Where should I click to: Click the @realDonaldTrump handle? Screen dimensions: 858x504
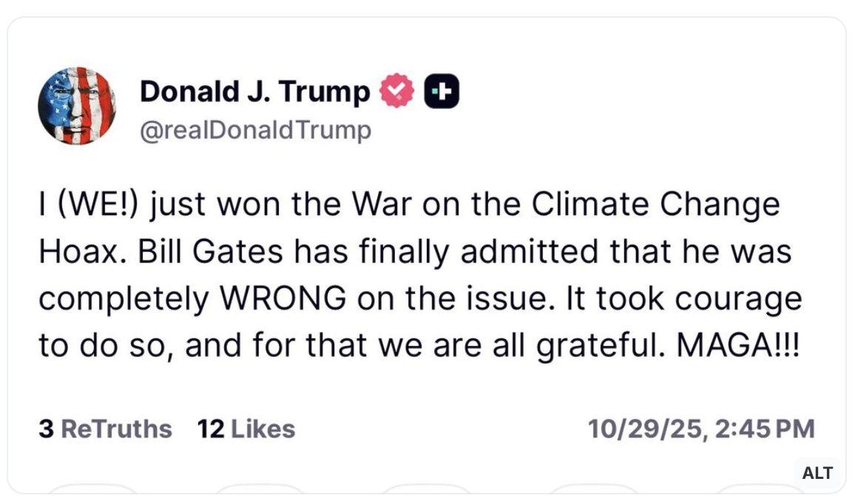click(255, 130)
